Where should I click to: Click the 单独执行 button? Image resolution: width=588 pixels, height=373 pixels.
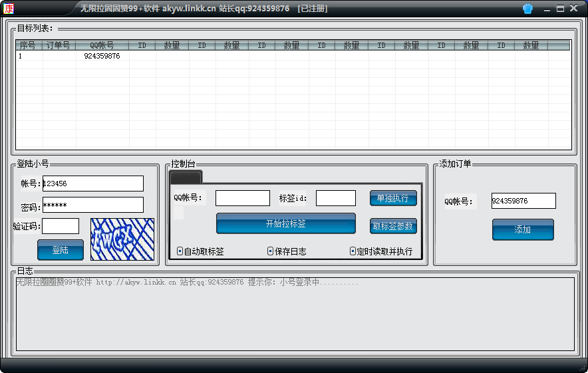pyautogui.click(x=393, y=198)
